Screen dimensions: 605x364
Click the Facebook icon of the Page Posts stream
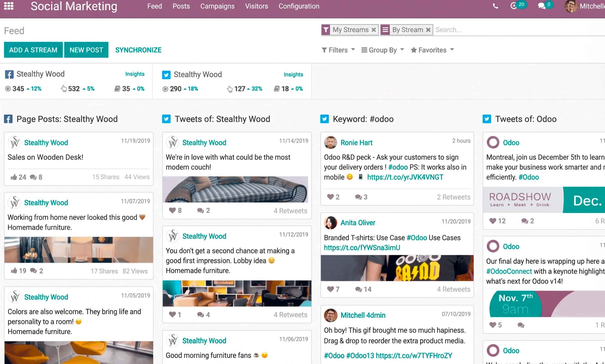(x=8, y=119)
